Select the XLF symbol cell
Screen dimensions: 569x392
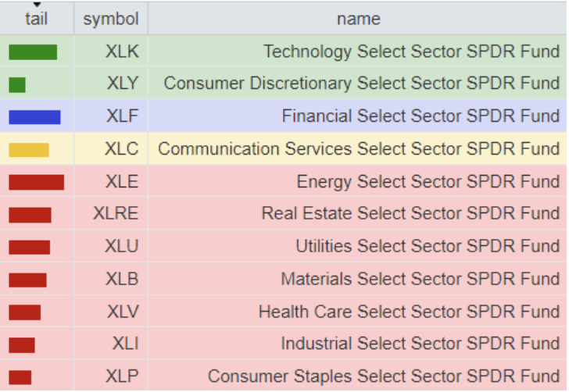[122, 117]
